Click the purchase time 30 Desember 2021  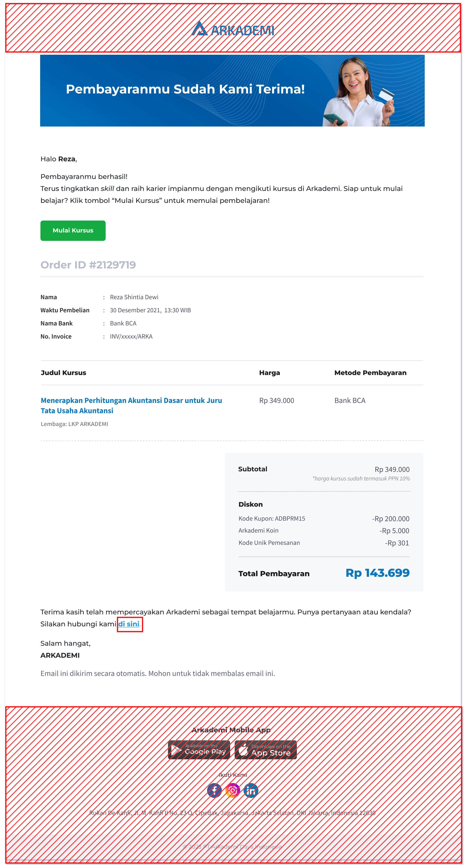click(150, 310)
